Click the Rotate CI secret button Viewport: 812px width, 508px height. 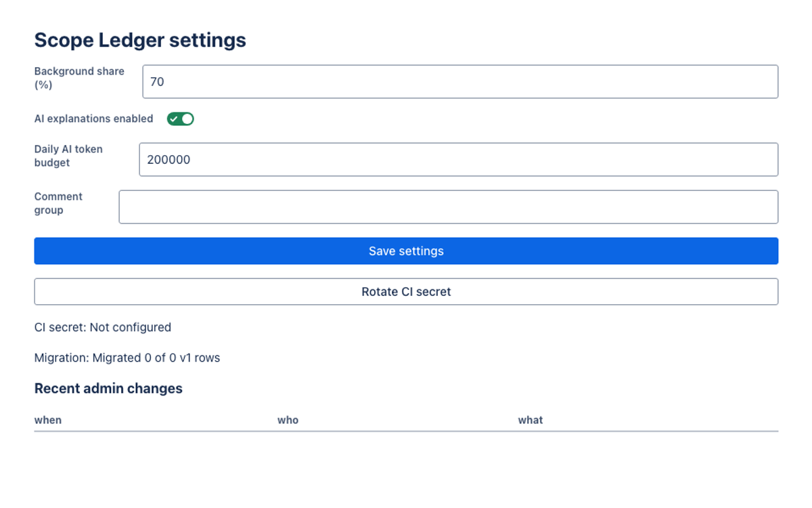tap(406, 291)
